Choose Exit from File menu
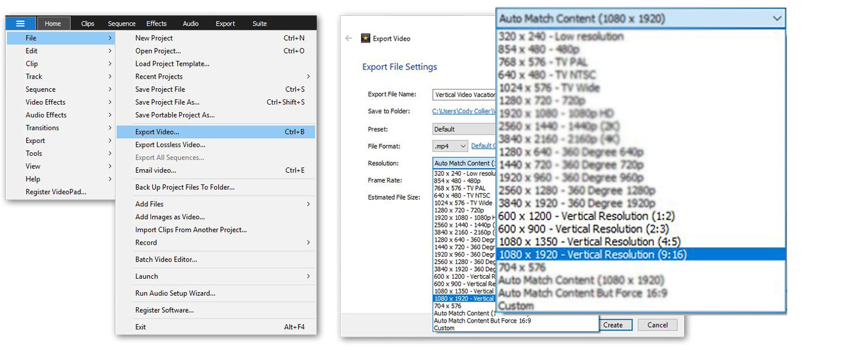868x350 pixels. click(x=216, y=327)
